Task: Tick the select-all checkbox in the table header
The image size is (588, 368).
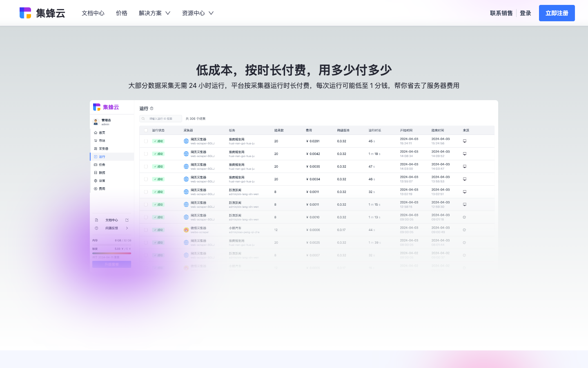Action: pyautogui.click(x=146, y=130)
